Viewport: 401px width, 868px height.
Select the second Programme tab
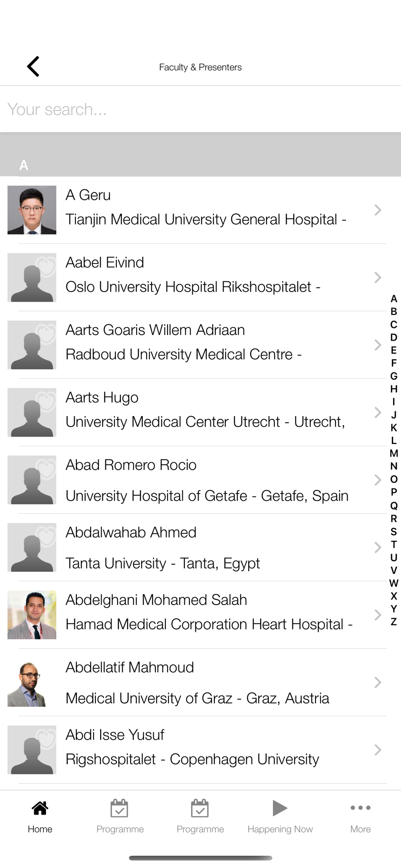200,816
